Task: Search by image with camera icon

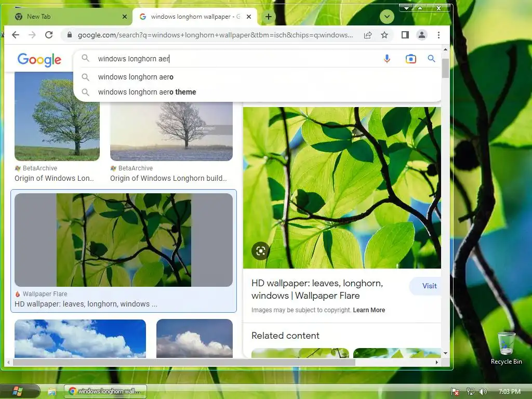Action: click(x=410, y=59)
